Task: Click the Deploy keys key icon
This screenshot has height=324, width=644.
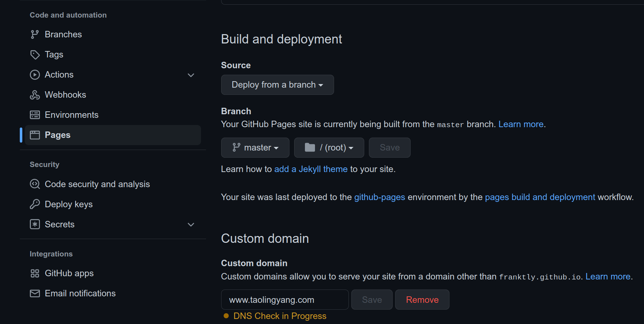Action: click(x=35, y=204)
